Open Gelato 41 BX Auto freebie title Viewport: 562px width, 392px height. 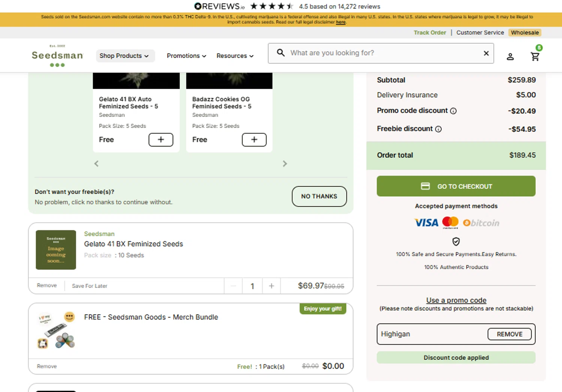coord(129,103)
